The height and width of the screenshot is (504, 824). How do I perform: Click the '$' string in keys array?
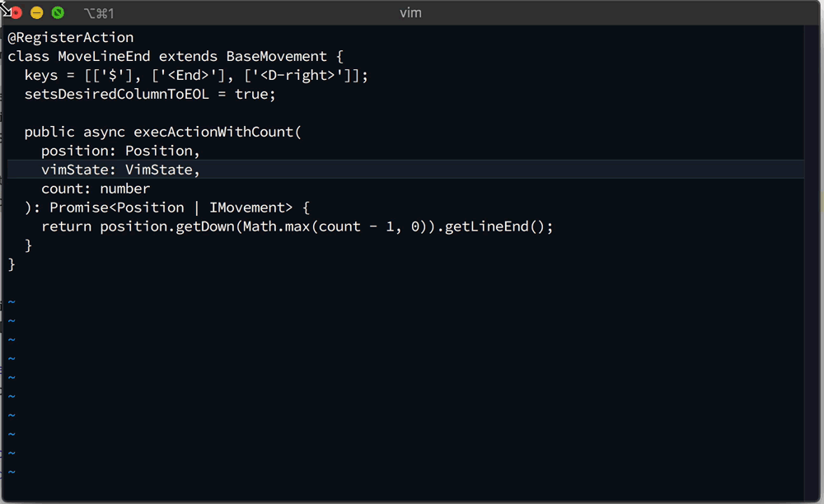(112, 76)
